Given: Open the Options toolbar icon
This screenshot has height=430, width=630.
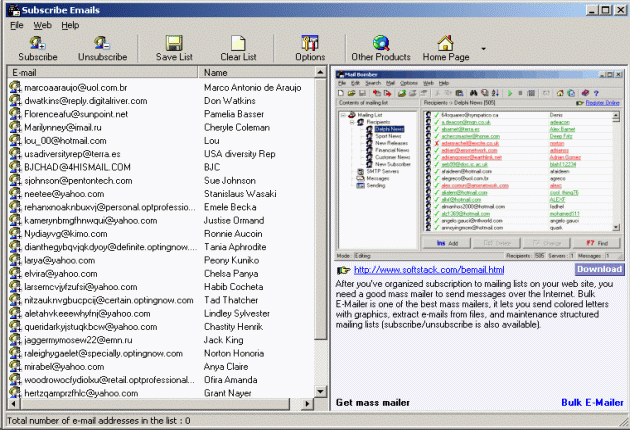Looking at the screenshot, I should tap(310, 42).
